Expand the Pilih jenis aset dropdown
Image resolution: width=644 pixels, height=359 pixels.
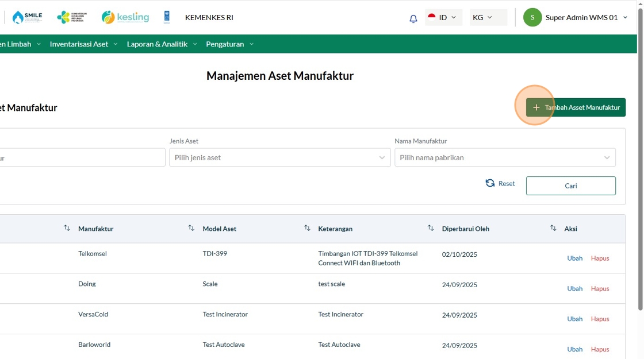point(279,157)
